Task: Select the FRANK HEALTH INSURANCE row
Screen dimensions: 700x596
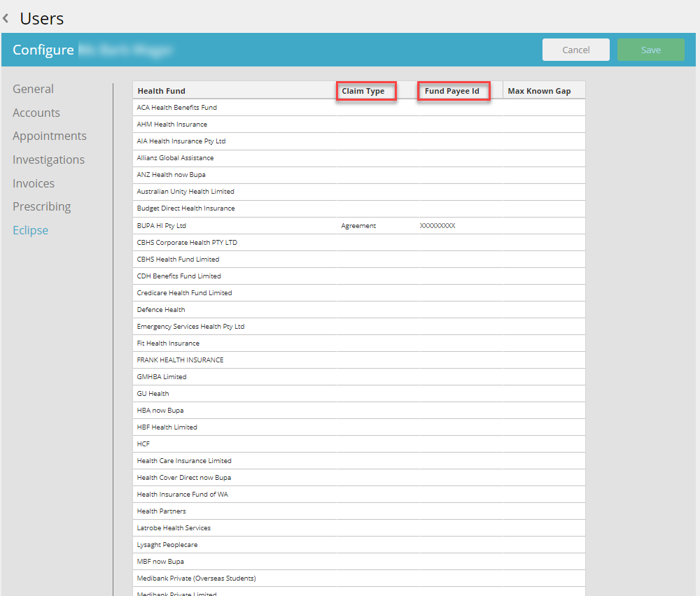Action: point(359,360)
